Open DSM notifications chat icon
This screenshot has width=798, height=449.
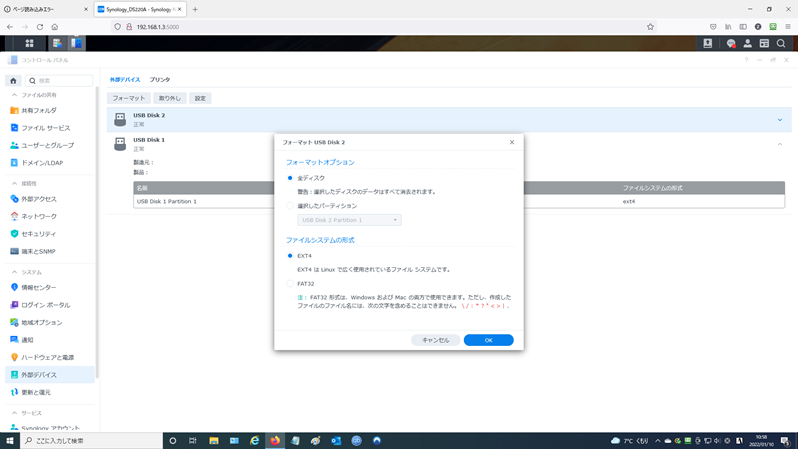click(x=731, y=43)
